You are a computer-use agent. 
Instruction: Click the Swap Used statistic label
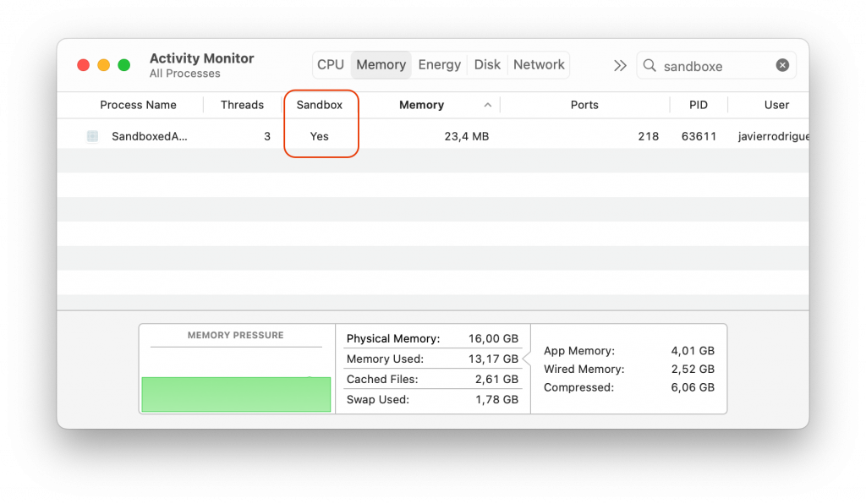point(378,399)
